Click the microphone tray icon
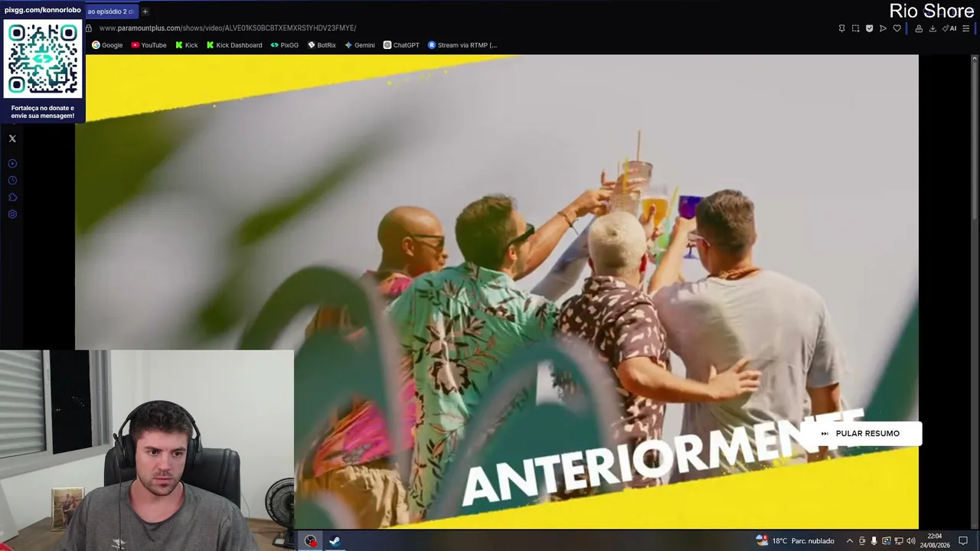The width and height of the screenshot is (980, 551). point(874,541)
